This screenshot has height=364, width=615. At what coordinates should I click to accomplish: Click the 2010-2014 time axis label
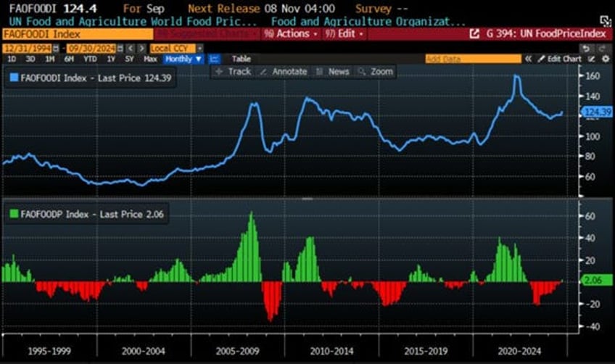coord(331,351)
